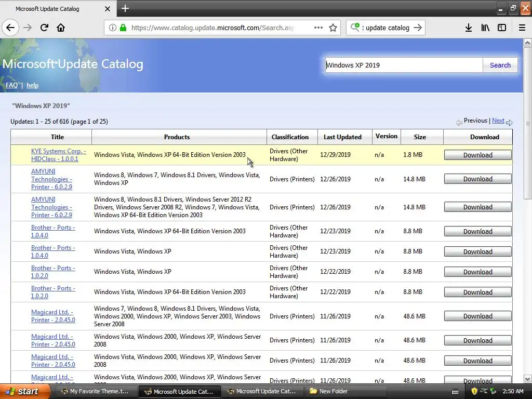This screenshot has height=399, width=532.
Task: Click the scroll down arrow of page scrollbar
Action: [528, 379]
